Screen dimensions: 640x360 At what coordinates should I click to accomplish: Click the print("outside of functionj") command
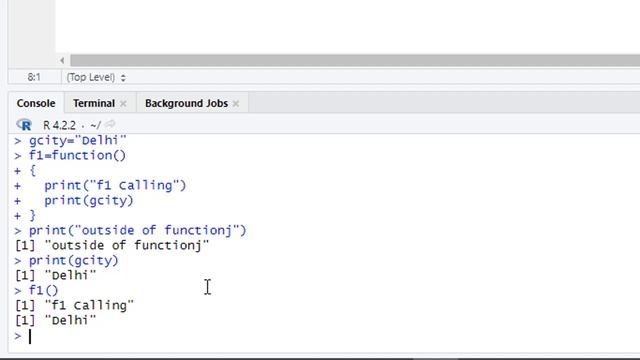[138, 231]
